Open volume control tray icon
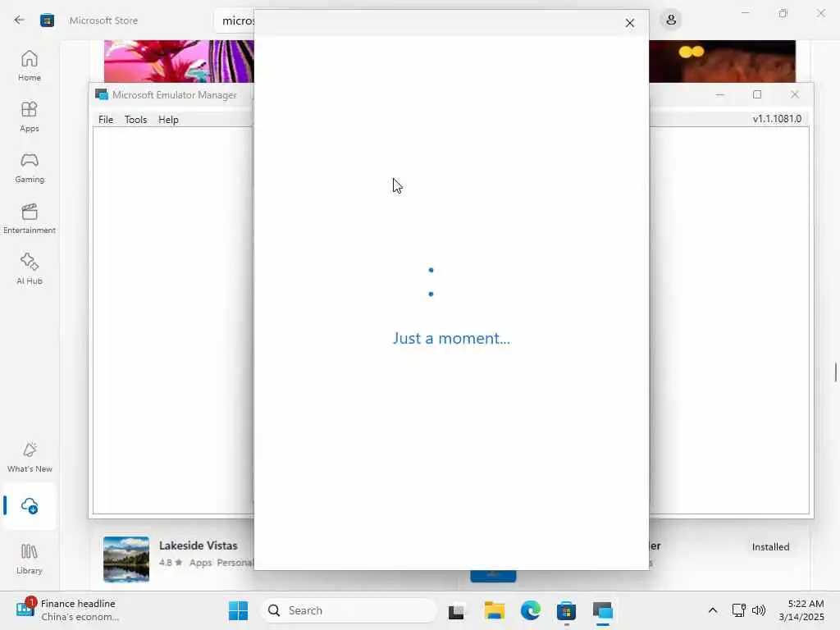 (759, 610)
